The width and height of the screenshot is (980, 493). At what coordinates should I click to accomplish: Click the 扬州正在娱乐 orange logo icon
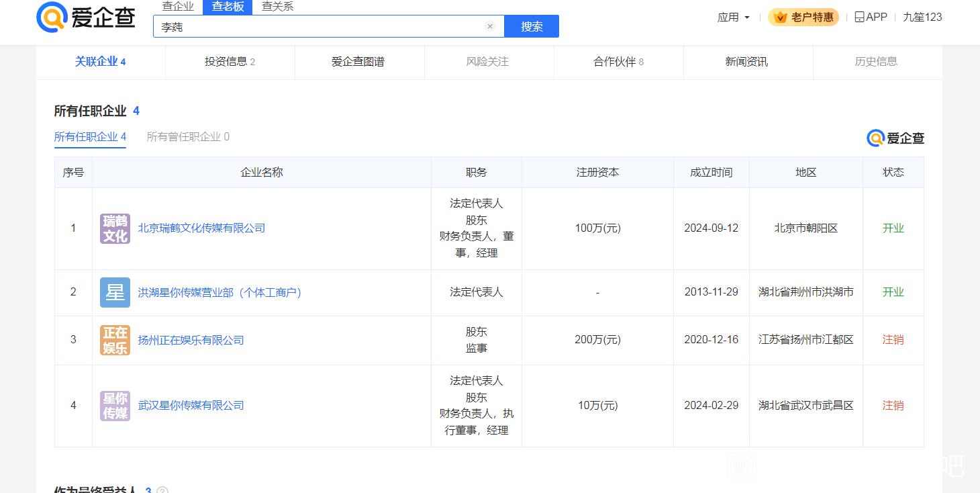[x=115, y=340]
